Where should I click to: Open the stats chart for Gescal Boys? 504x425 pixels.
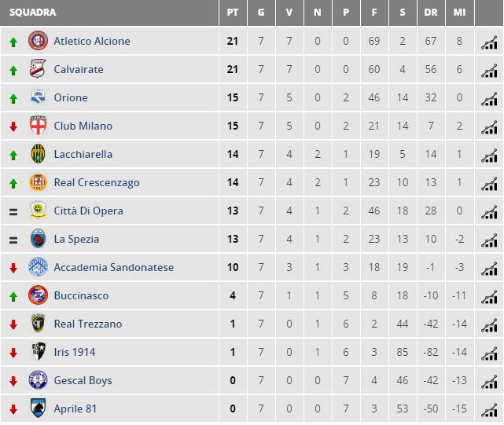[x=489, y=382]
